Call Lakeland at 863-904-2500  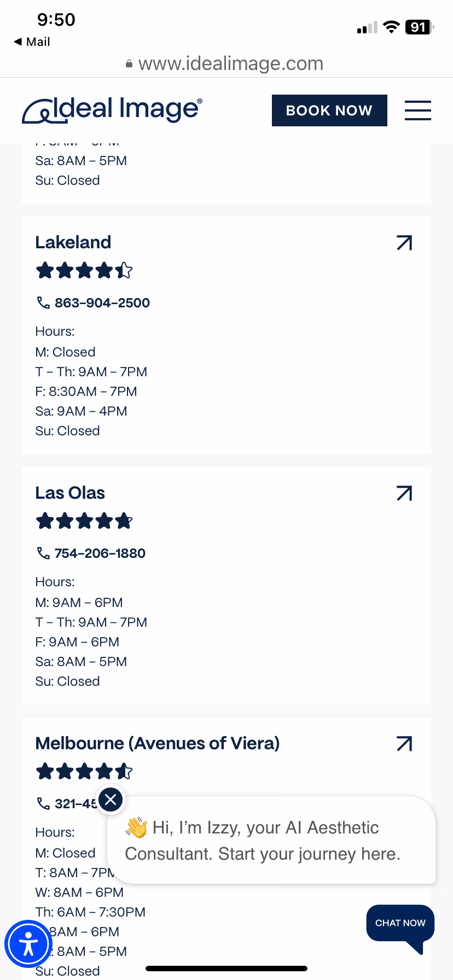[x=102, y=302]
